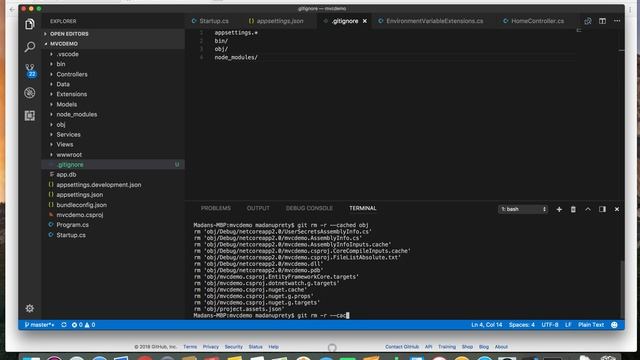Open the Privacy link in GitHub footer
This screenshot has width=640, height=360.
click(211, 347)
